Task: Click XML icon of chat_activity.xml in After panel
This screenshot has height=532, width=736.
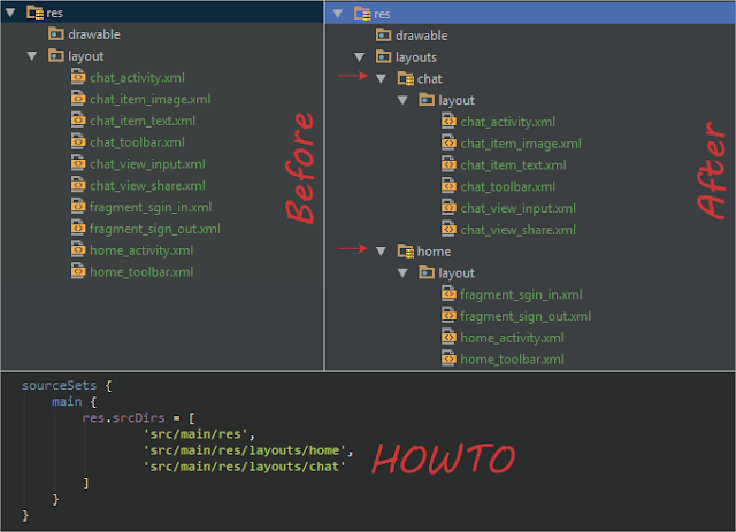Action: coord(449,121)
